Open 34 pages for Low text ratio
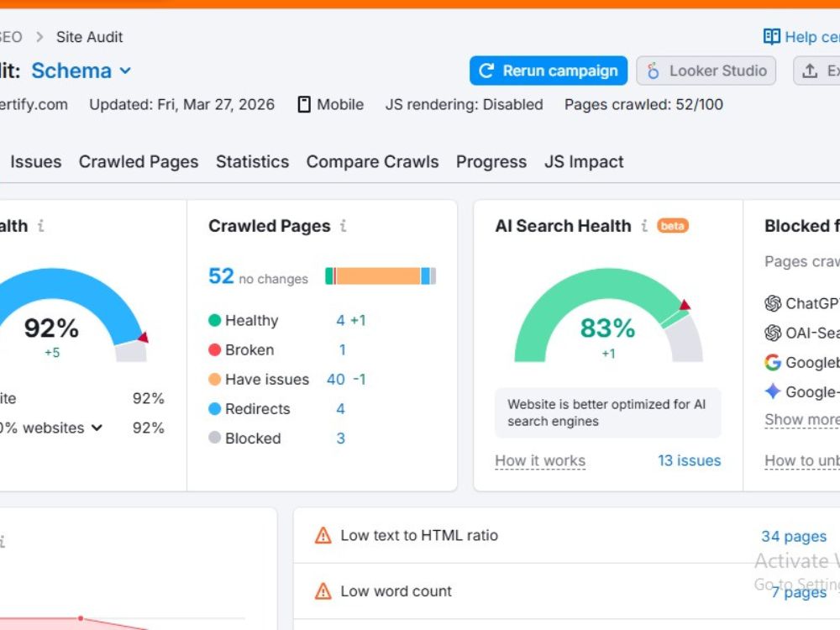Viewport: 840px width, 630px height. pos(794,536)
